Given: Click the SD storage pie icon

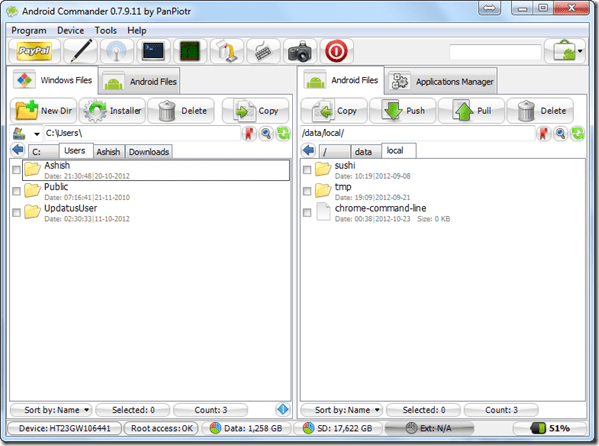Looking at the screenshot, I should pos(308,428).
